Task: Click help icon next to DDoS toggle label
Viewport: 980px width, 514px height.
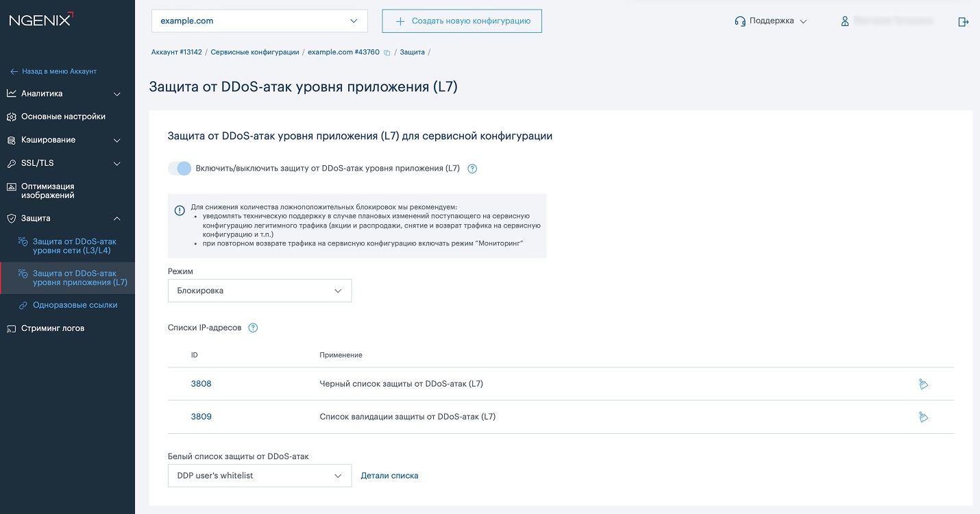Action: tap(472, 169)
